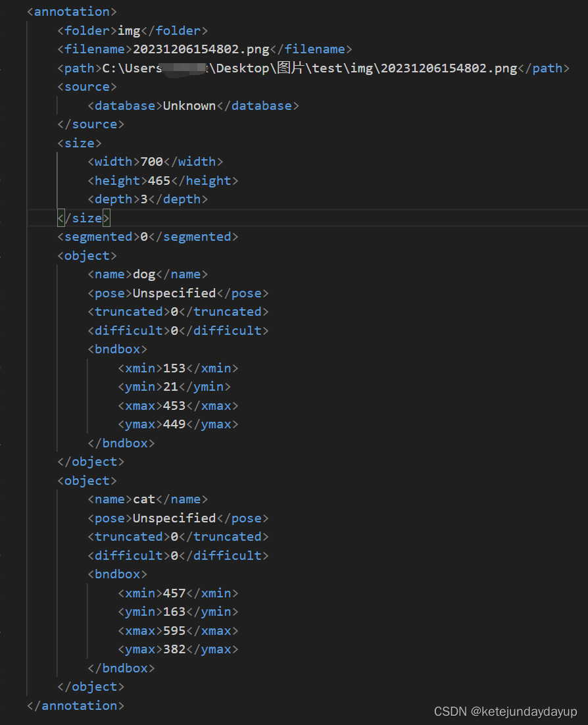Click the Unknown database value
588x725 pixels.
(x=189, y=105)
